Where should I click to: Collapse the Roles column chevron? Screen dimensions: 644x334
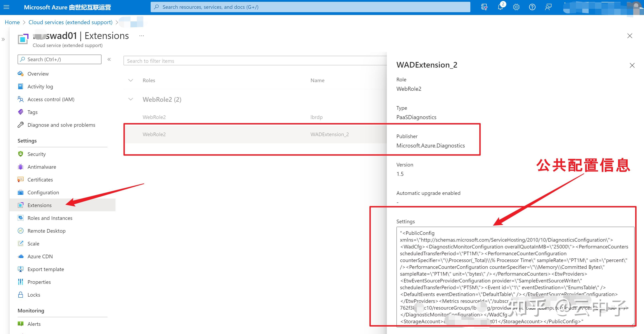130,80
